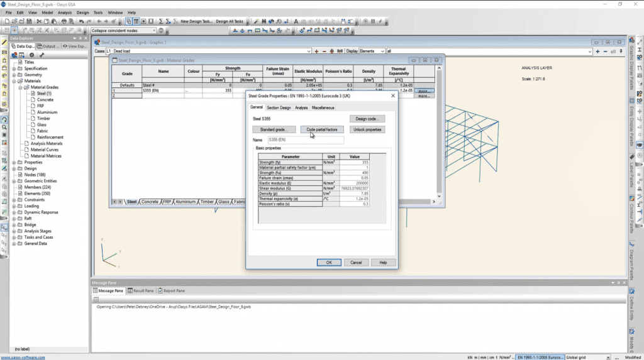644x360 pixels.
Task: Collapse the Material Grades tree node
Action: (x=21, y=87)
